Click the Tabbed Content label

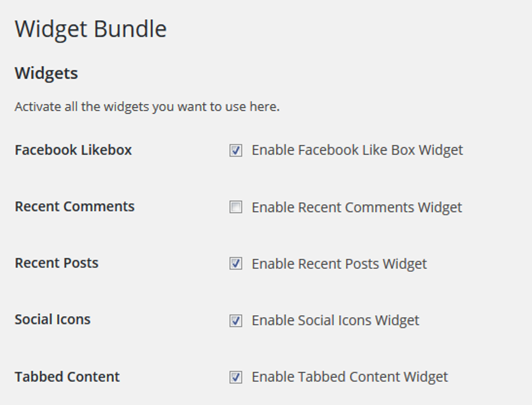67,376
